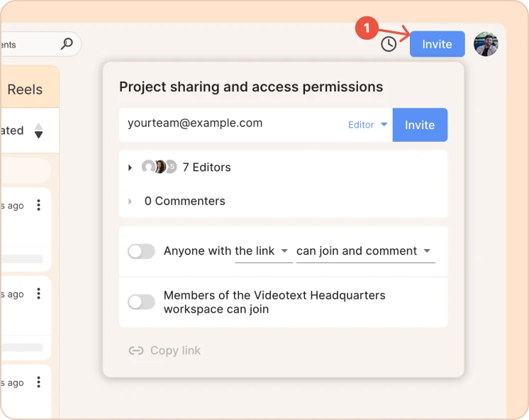Click the search magnifier icon

(67, 43)
